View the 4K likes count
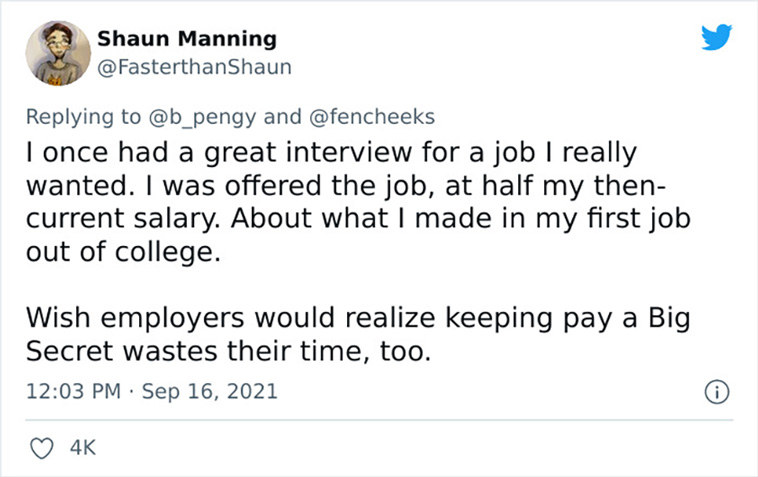The height and width of the screenshot is (477, 758). click(83, 448)
